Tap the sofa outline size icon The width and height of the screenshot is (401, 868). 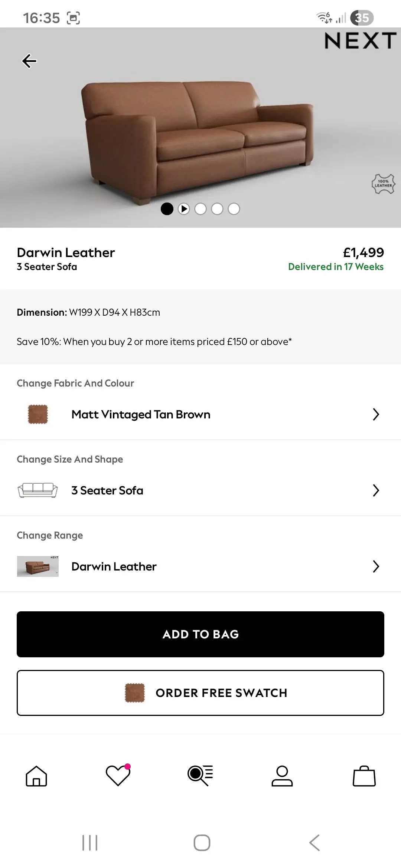click(x=38, y=490)
